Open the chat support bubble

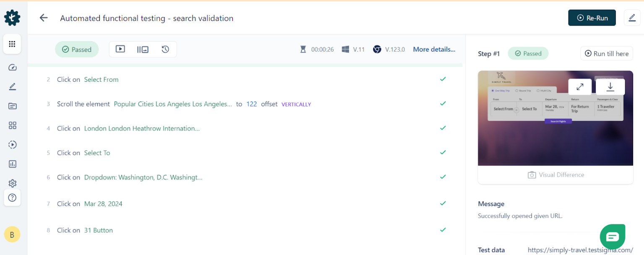613,236
